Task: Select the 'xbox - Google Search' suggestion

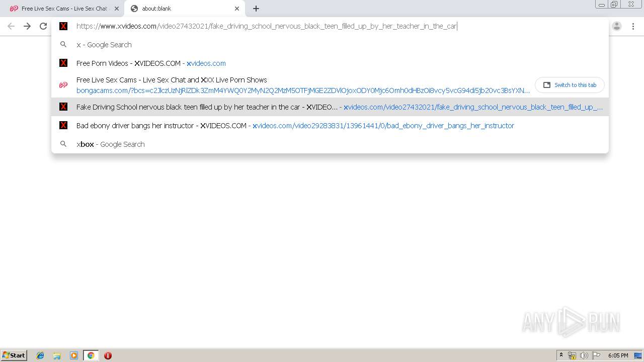Action: 330,144
